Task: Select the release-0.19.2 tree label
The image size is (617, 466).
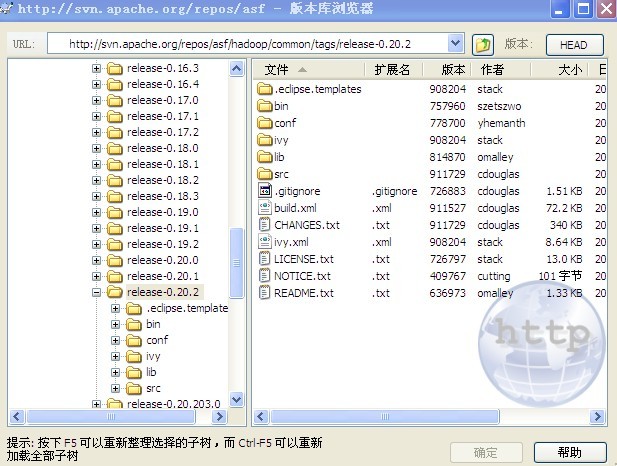Action: pyautogui.click(x=163, y=244)
